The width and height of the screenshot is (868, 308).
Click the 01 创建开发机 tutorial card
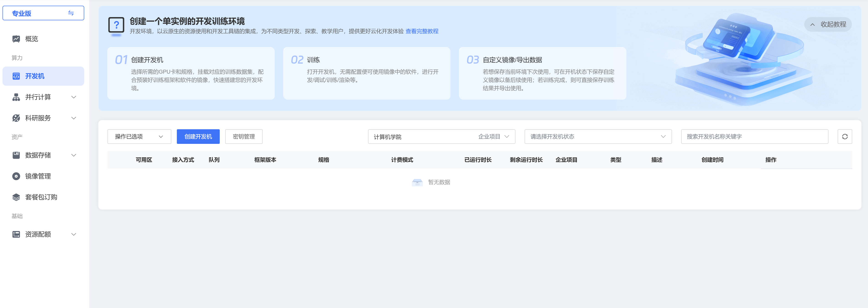point(191,73)
